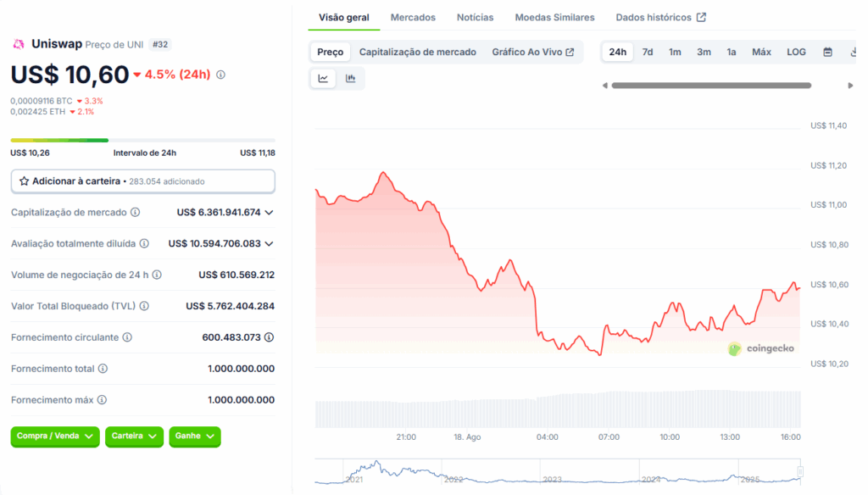Image resolution: width=868 pixels, height=495 pixels.
Task: Open info tooltip beside 4.5% (24h) change
Action: click(x=221, y=75)
